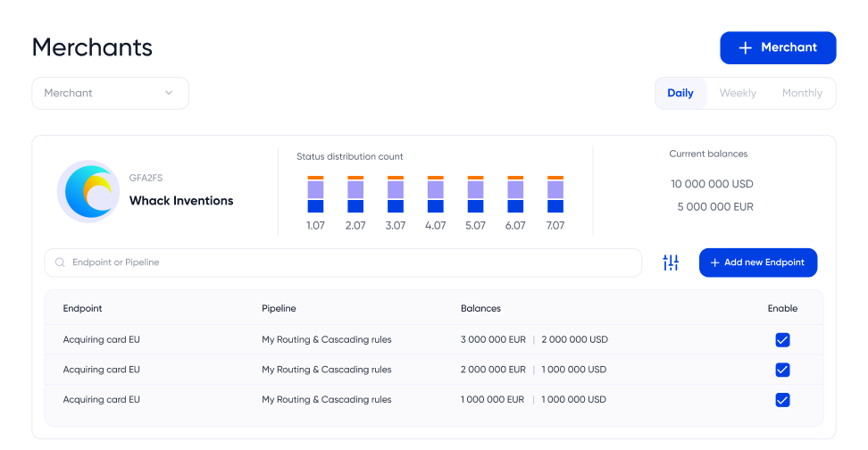This screenshot has height=450, width=868.
Task: Click the 7.07 status bar
Action: point(555,195)
